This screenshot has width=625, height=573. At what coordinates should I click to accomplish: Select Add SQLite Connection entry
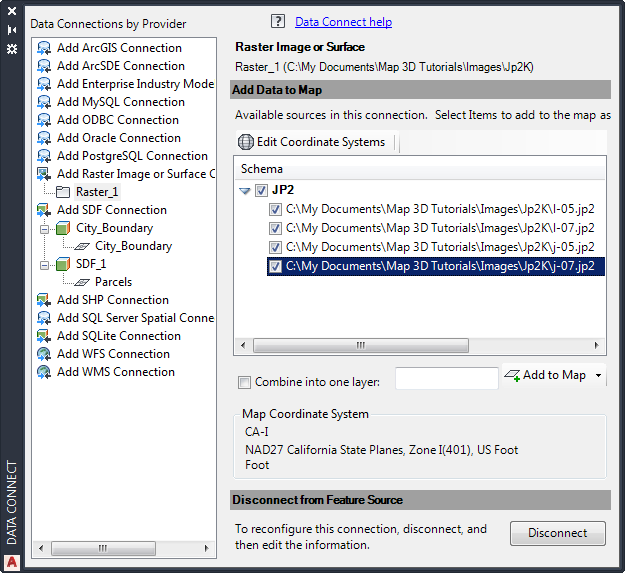coord(119,336)
